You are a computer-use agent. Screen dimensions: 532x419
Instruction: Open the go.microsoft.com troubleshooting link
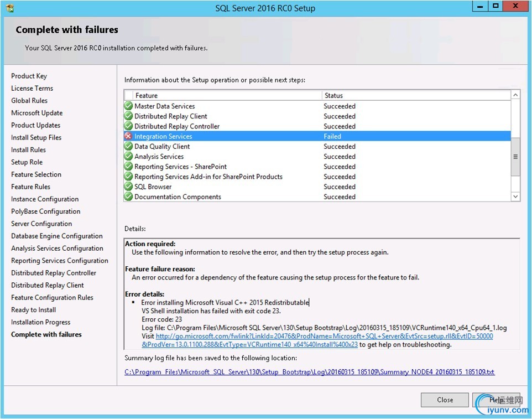coord(317,340)
